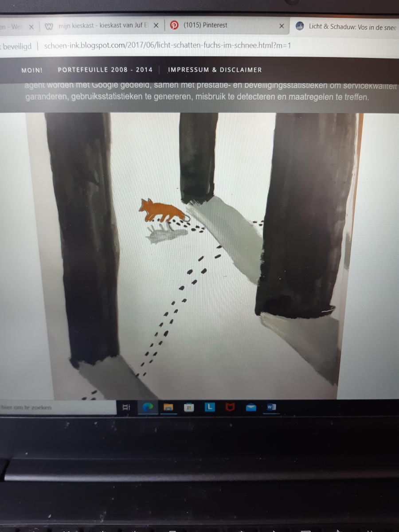The height and width of the screenshot is (532, 399).
Task: Go to IMPRESSUM & DISCLAIMER
Action: [215, 70]
